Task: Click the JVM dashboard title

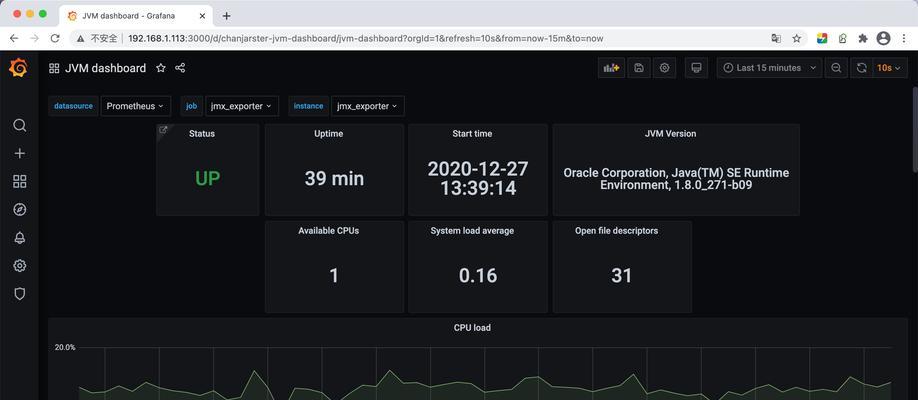Action: click(105, 68)
